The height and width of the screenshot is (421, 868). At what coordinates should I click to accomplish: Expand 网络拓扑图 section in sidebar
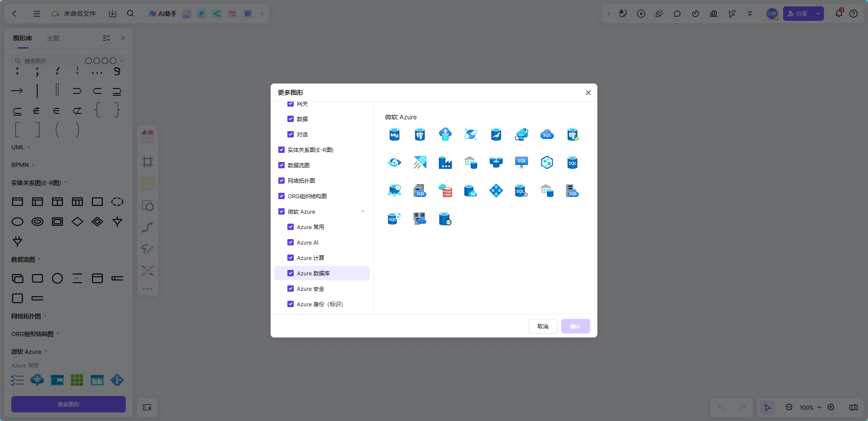tap(45, 316)
